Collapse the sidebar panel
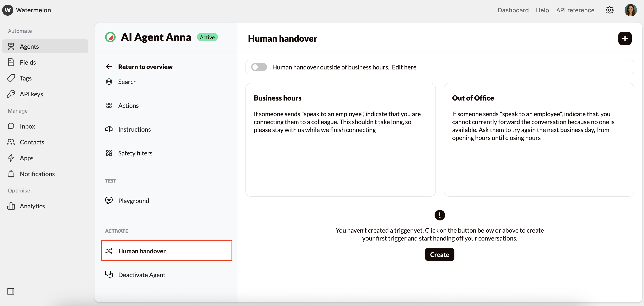 [11, 291]
